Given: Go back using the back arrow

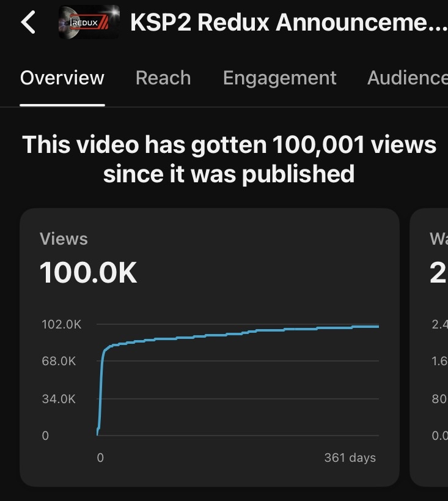Looking at the screenshot, I should [28, 22].
